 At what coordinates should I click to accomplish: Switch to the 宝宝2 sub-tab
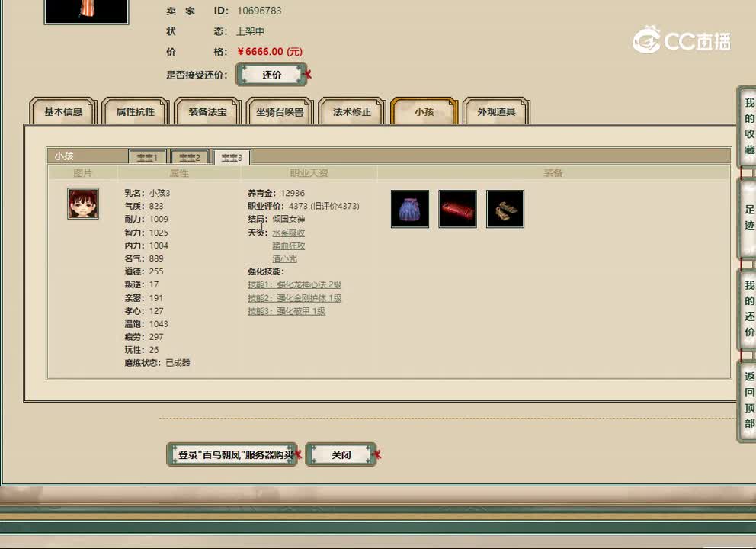coord(188,156)
